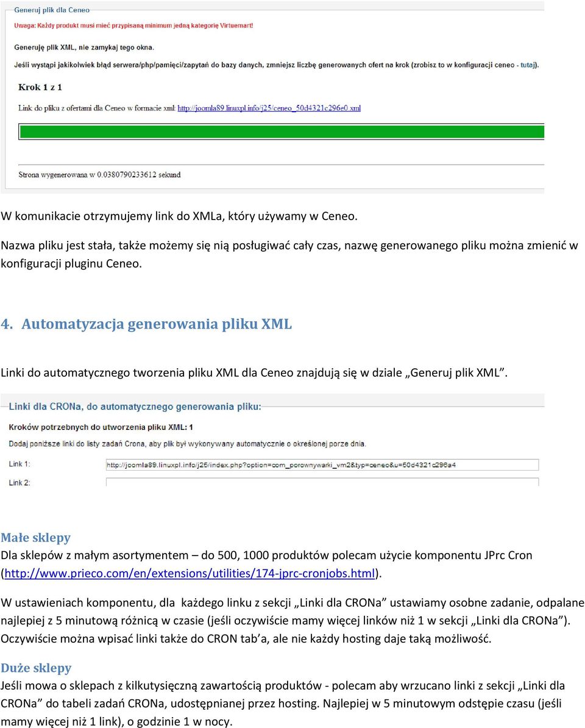Click the 'Link 2:' label
The image size is (585, 728).
[x=19, y=483]
